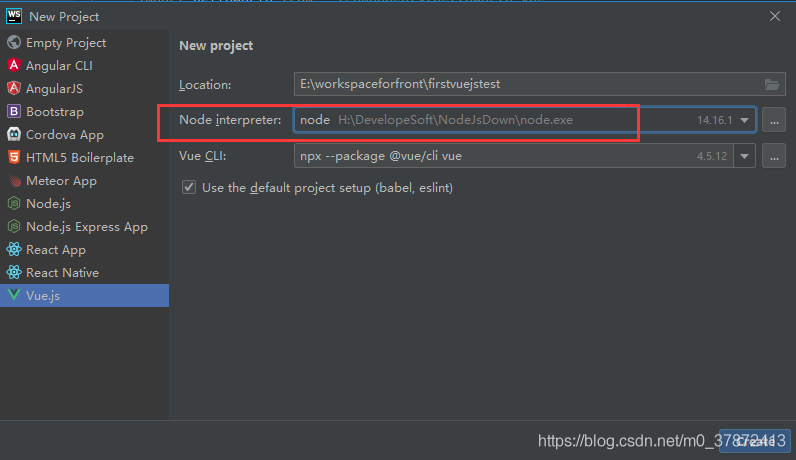This screenshot has width=796, height=460.
Task: Toggle the default project setup checkbox
Action: click(x=189, y=187)
